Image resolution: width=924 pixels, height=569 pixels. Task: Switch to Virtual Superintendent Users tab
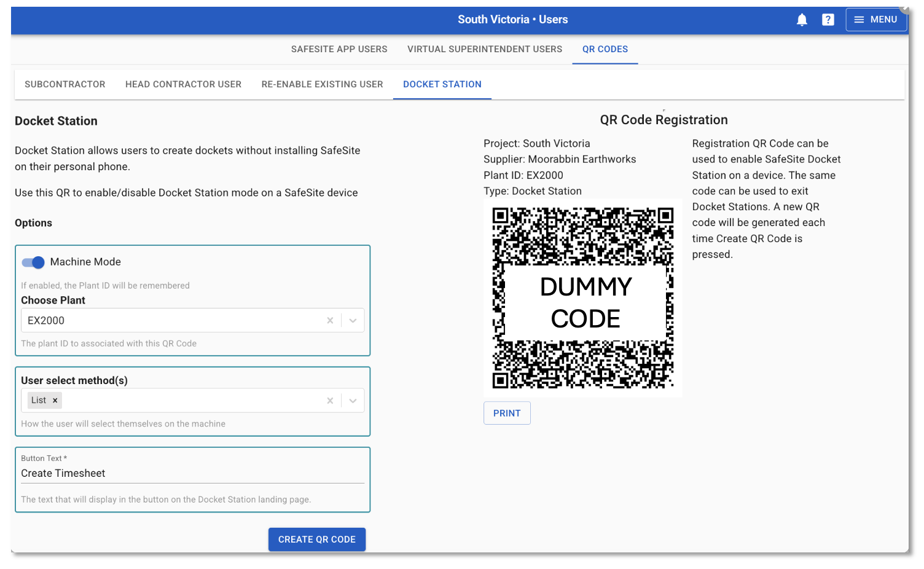485,49
